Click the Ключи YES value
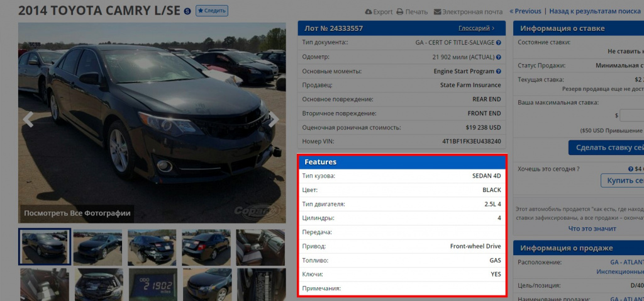644x301 pixels. (496, 275)
